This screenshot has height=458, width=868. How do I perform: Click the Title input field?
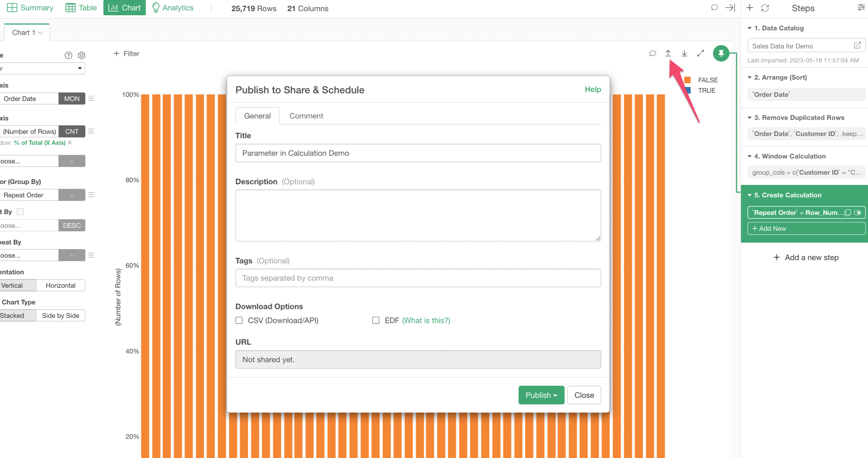coord(418,153)
